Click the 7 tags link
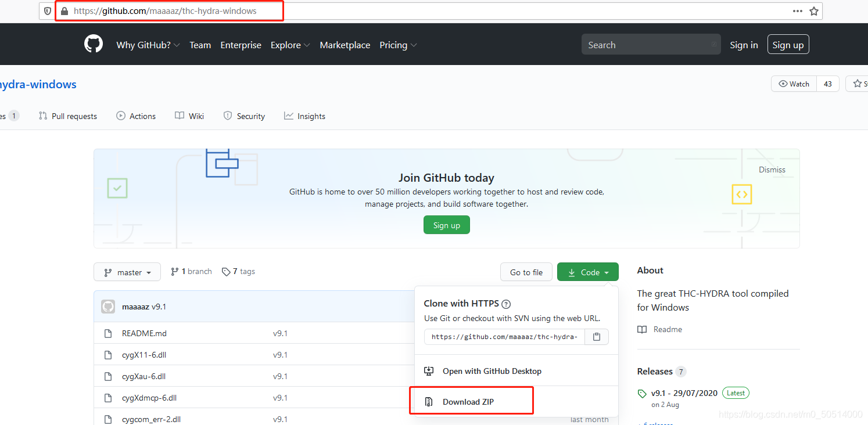The image size is (868, 425). tap(238, 271)
